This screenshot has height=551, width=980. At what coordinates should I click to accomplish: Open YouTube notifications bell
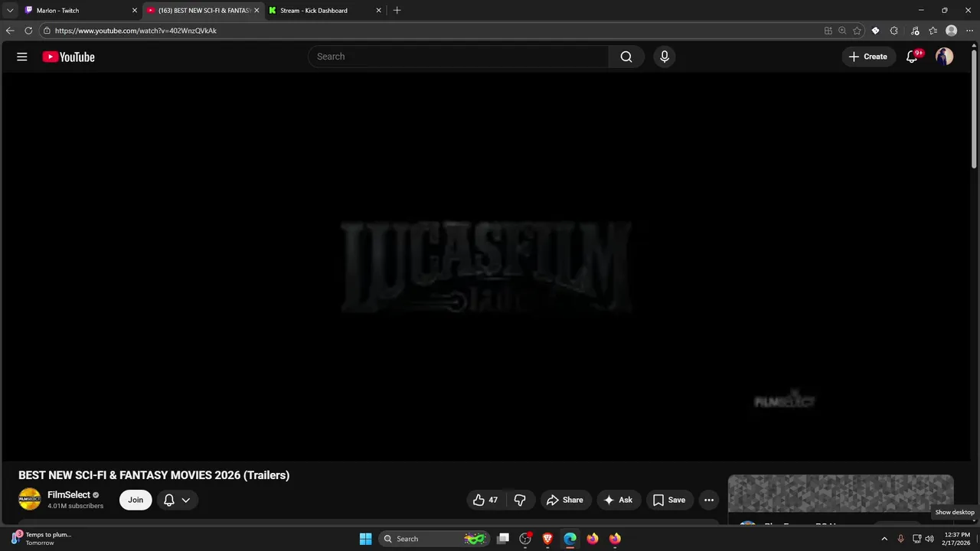tap(912, 57)
